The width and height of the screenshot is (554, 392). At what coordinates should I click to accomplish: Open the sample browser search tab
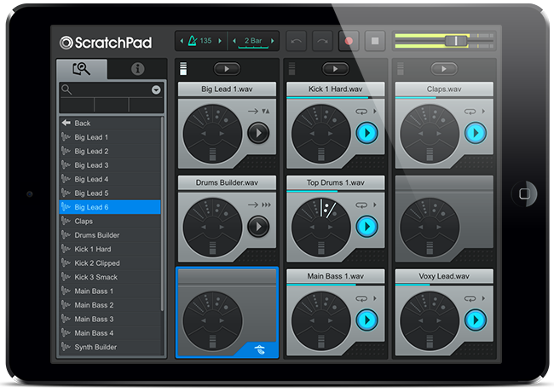(x=82, y=69)
